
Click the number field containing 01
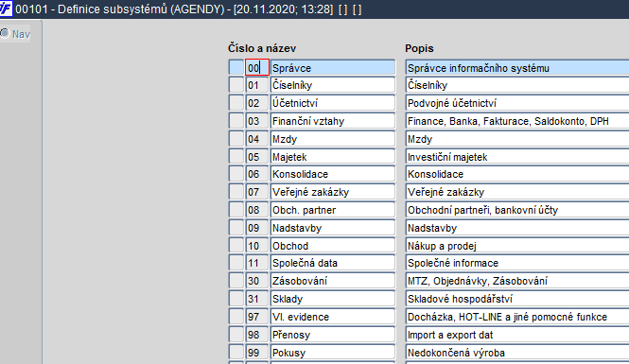click(x=257, y=85)
